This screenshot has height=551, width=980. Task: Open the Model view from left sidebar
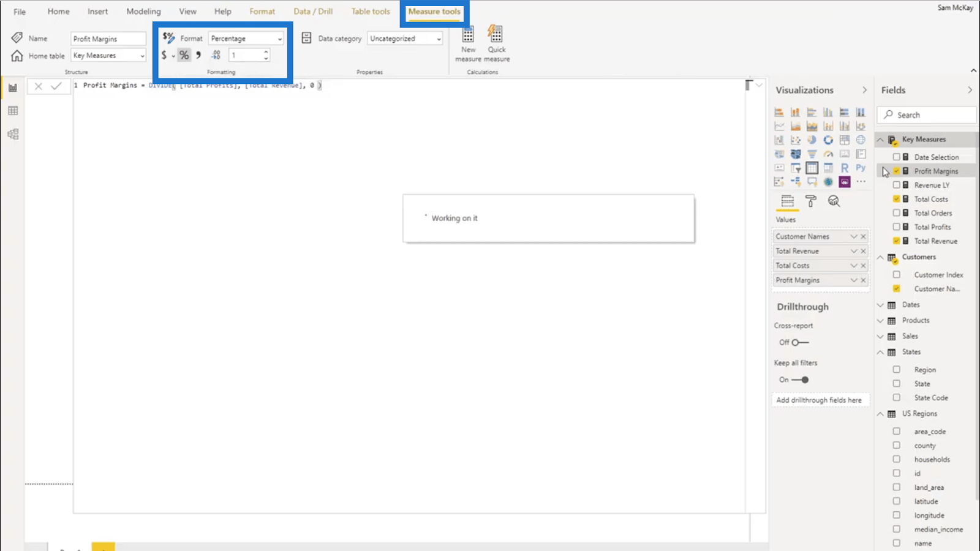click(x=13, y=134)
